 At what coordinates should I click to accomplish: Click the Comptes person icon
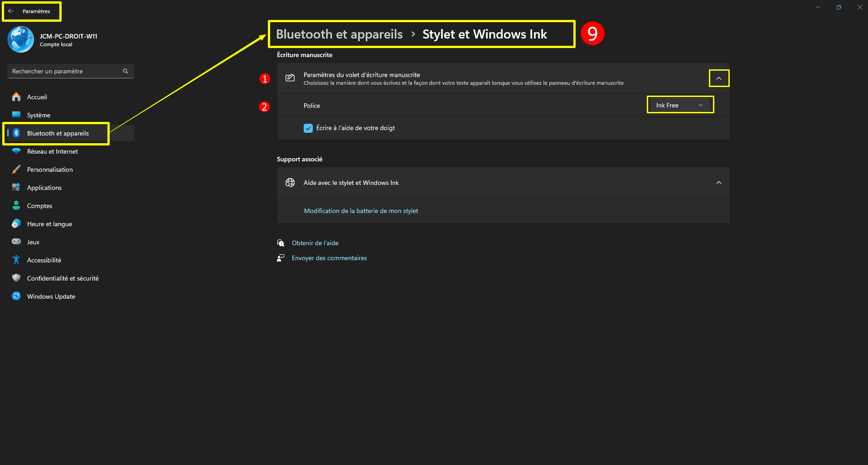coord(16,206)
